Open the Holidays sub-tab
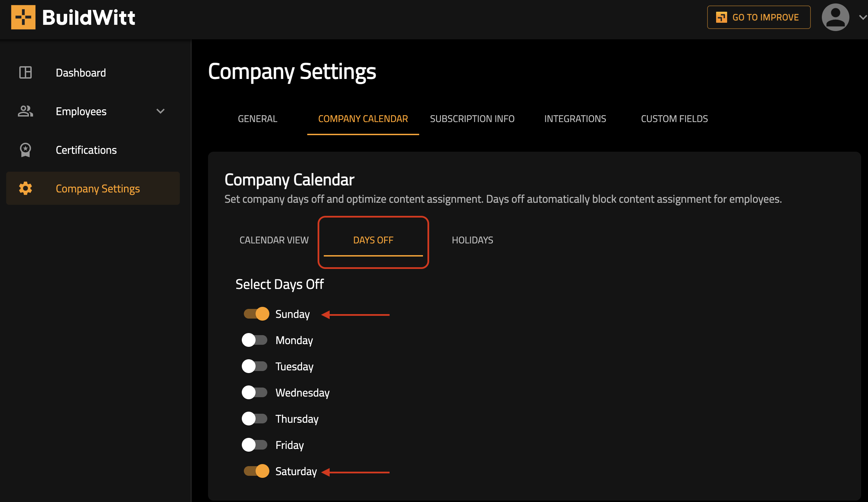Viewport: 868px width, 502px height. [472, 240]
